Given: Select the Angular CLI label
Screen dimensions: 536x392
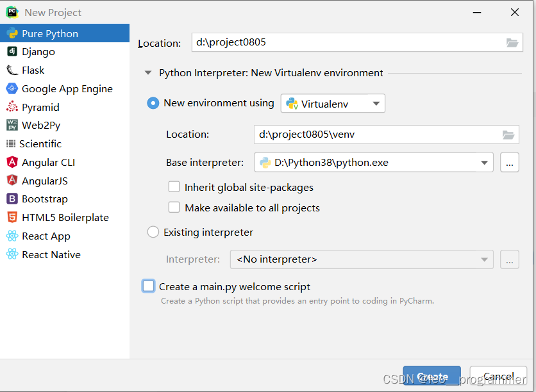Looking at the screenshot, I should pyautogui.click(x=49, y=162).
